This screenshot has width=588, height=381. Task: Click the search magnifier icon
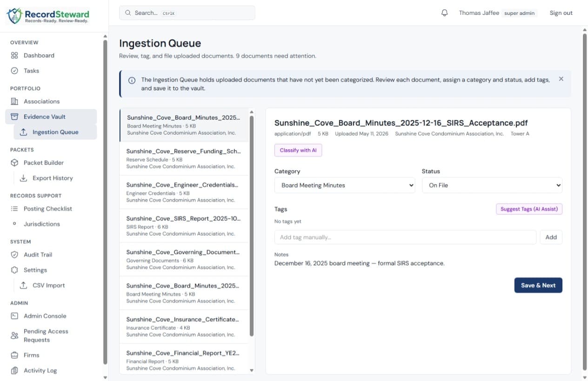(x=128, y=13)
